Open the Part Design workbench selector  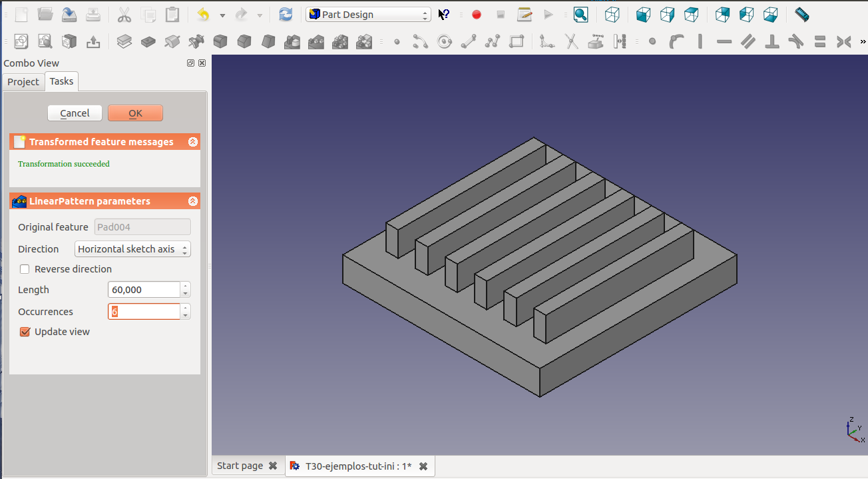point(368,14)
